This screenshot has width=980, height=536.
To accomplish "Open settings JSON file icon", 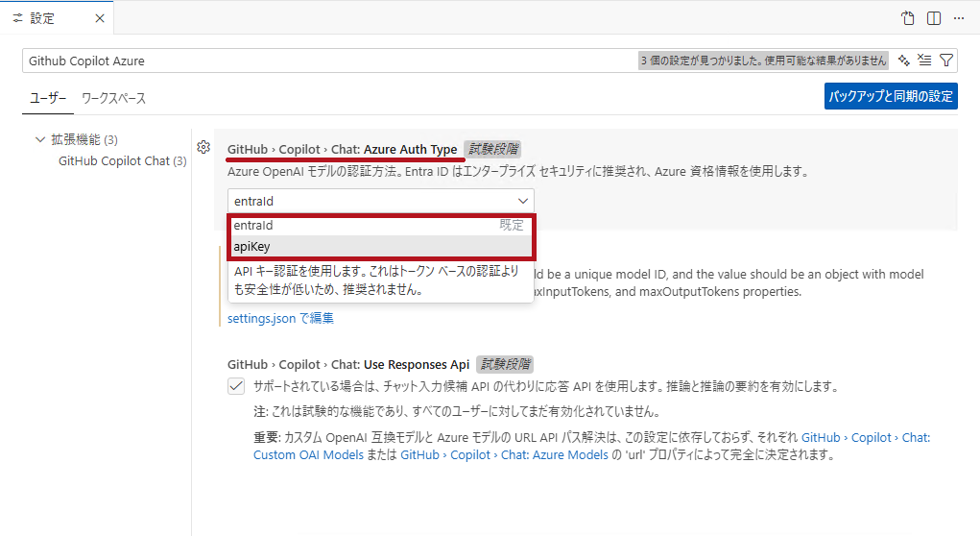I will (908, 18).
